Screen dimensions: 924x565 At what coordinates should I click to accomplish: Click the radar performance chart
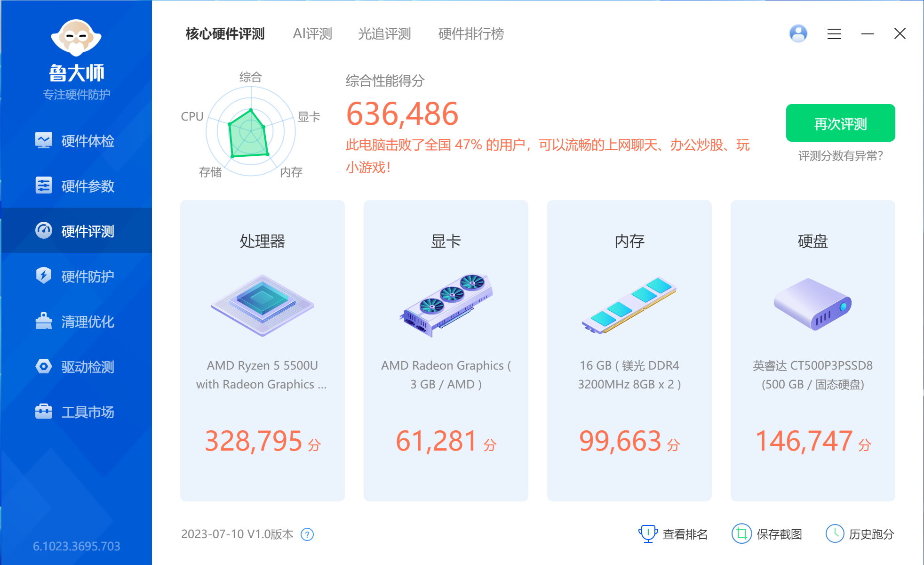(x=251, y=132)
